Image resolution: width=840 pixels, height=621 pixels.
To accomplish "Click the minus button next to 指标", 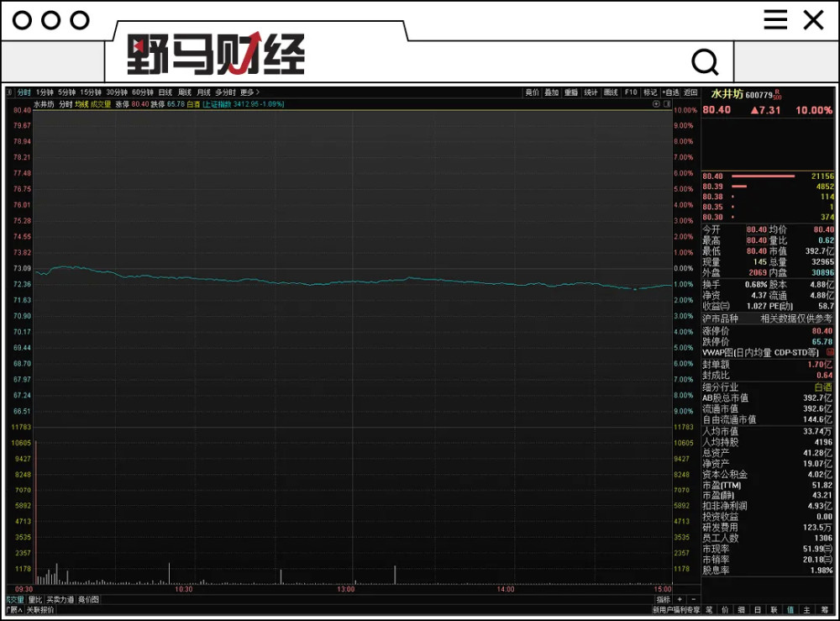I will click(x=693, y=599).
